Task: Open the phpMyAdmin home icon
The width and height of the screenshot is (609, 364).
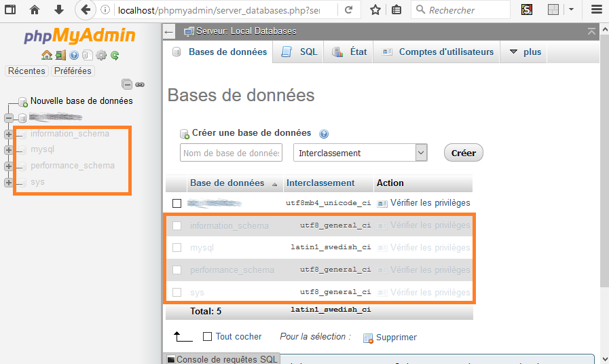Action: [x=47, y=55]
